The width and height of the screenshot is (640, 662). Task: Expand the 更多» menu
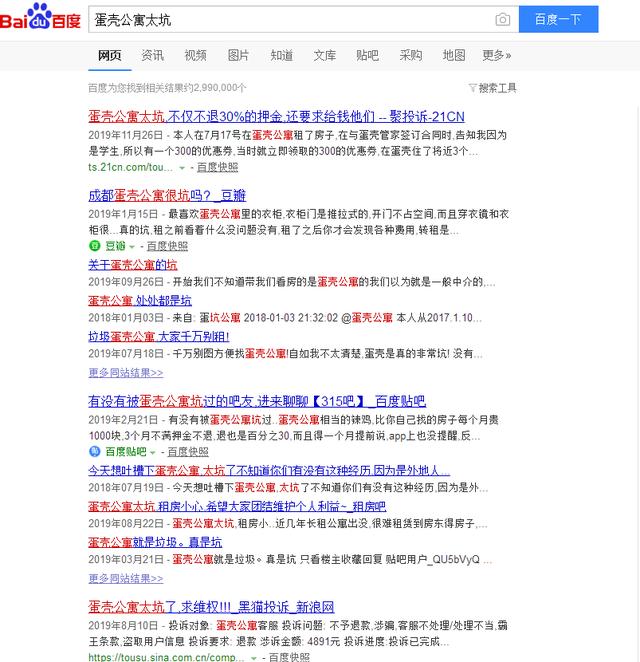point(497,55)
